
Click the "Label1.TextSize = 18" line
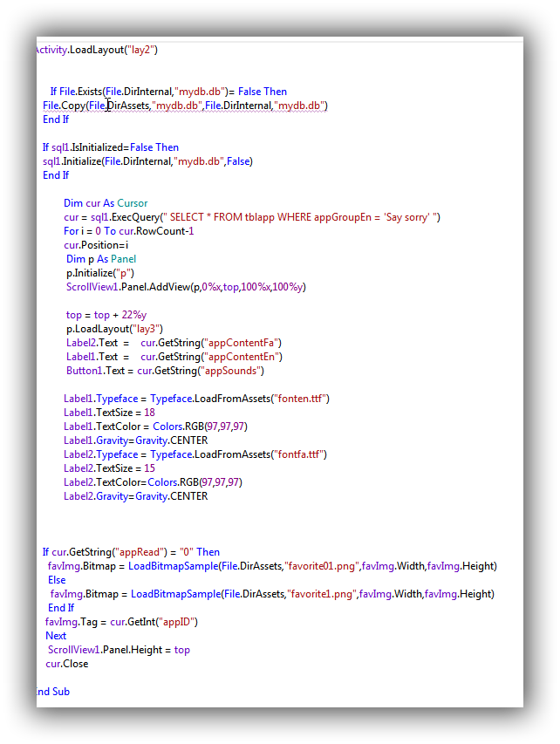(109, 413)
